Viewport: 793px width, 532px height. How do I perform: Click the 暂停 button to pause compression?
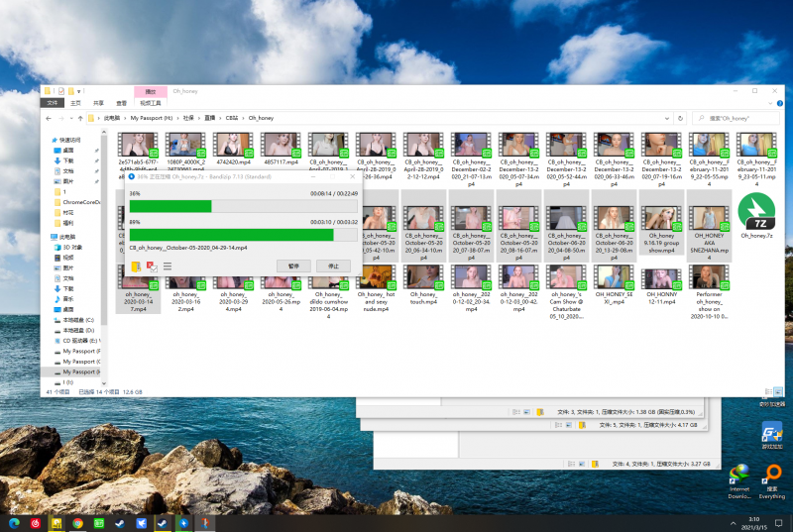click(x=292, y=266)
